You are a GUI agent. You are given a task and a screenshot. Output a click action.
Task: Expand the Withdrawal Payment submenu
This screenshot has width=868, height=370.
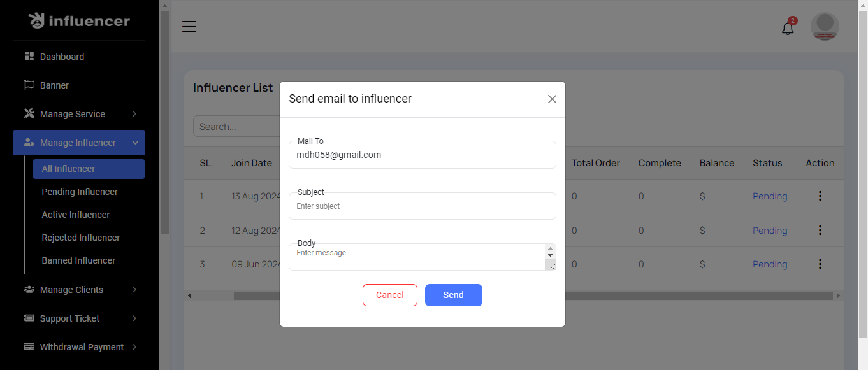point(134,347)
